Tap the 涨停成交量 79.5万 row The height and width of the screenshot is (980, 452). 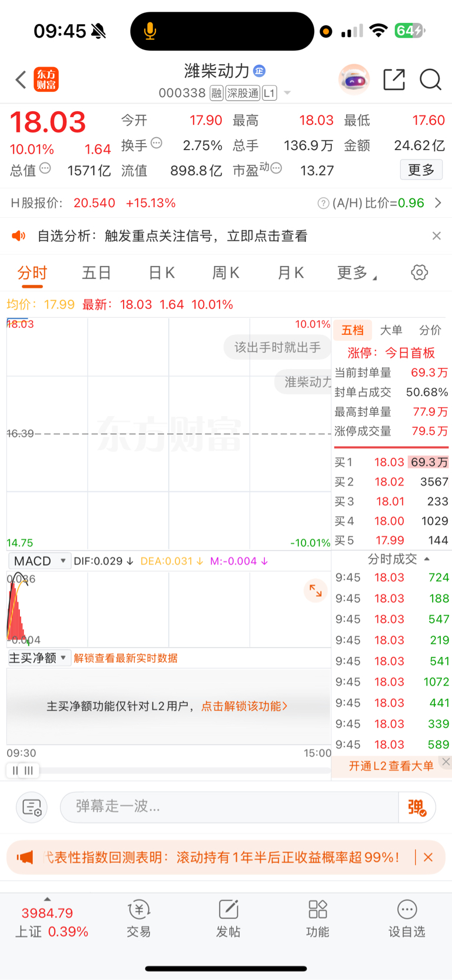tap(391, 431)
